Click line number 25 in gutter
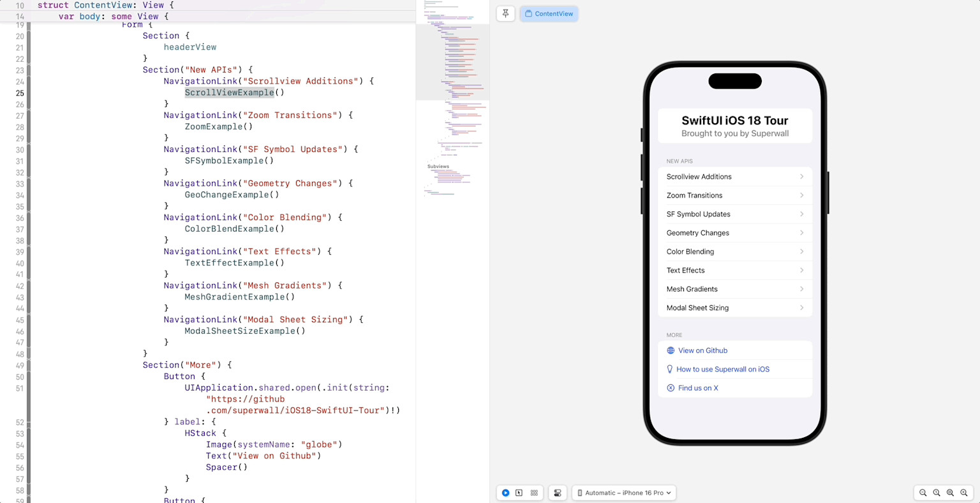The image size is (980, 503). pos(20,93)
